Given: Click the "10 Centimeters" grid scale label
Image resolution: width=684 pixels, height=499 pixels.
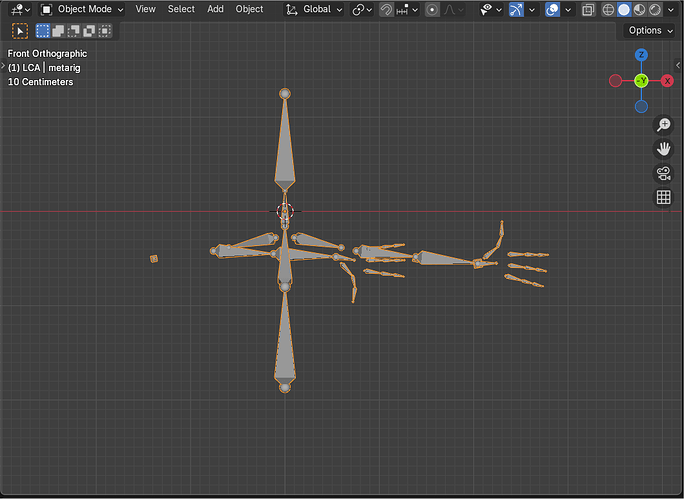Looking at the screenshot, I should pyautogui.click(x=41, y=82).
